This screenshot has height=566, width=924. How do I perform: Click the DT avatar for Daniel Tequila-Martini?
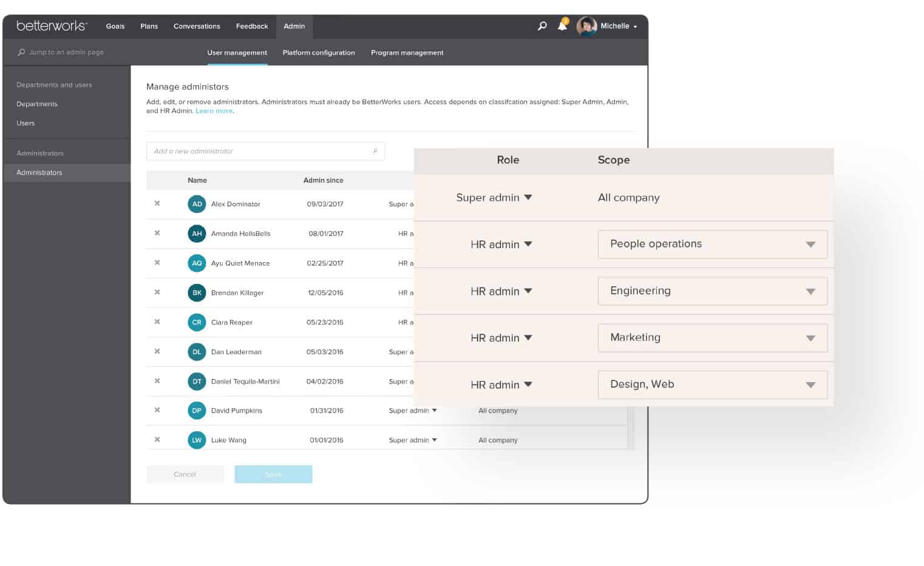[x=197, y=382]
